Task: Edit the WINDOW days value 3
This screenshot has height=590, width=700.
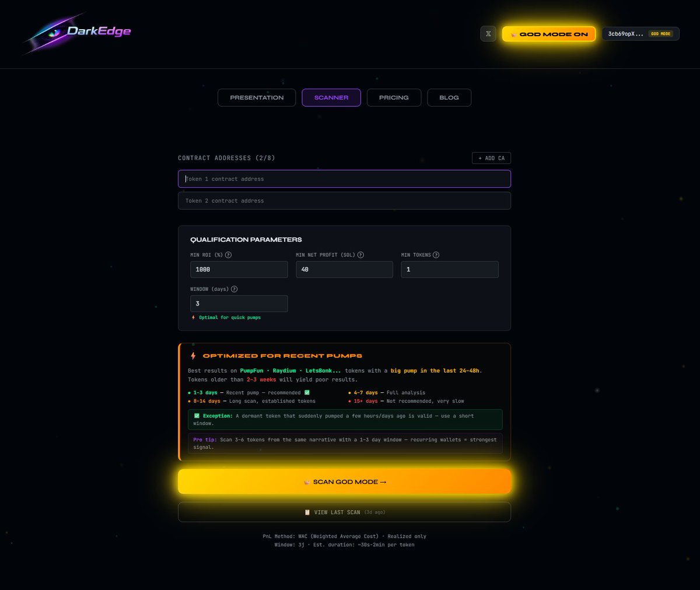Action: click(239, 304)
